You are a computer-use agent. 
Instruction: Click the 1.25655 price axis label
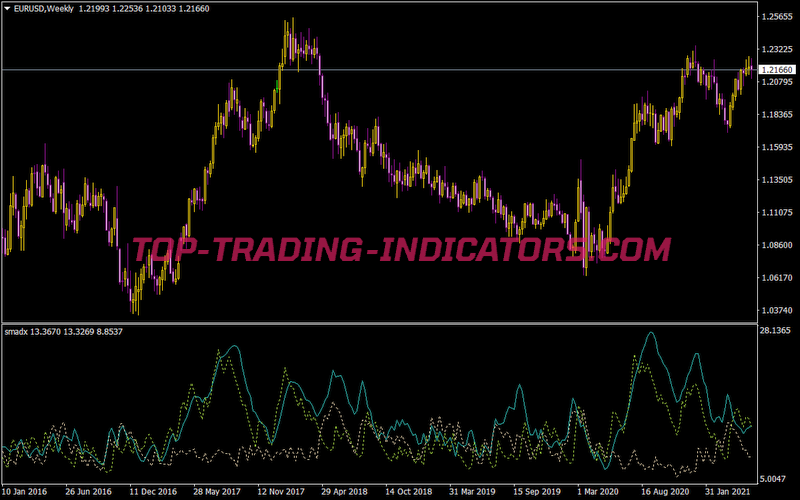coord(777,17)
